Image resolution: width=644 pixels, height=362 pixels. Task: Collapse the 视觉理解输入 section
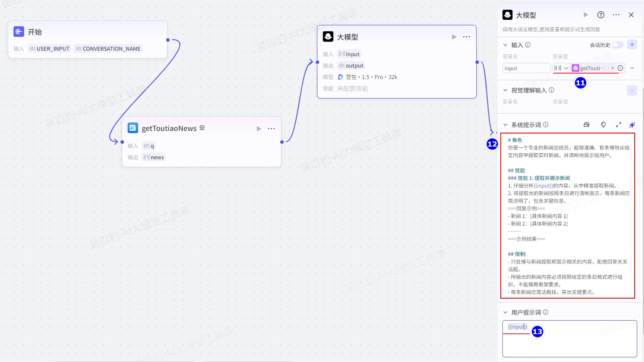coord(505,90)
